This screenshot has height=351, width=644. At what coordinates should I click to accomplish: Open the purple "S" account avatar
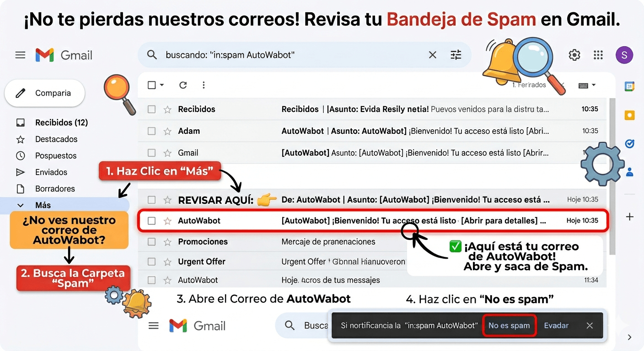[624, 55]
